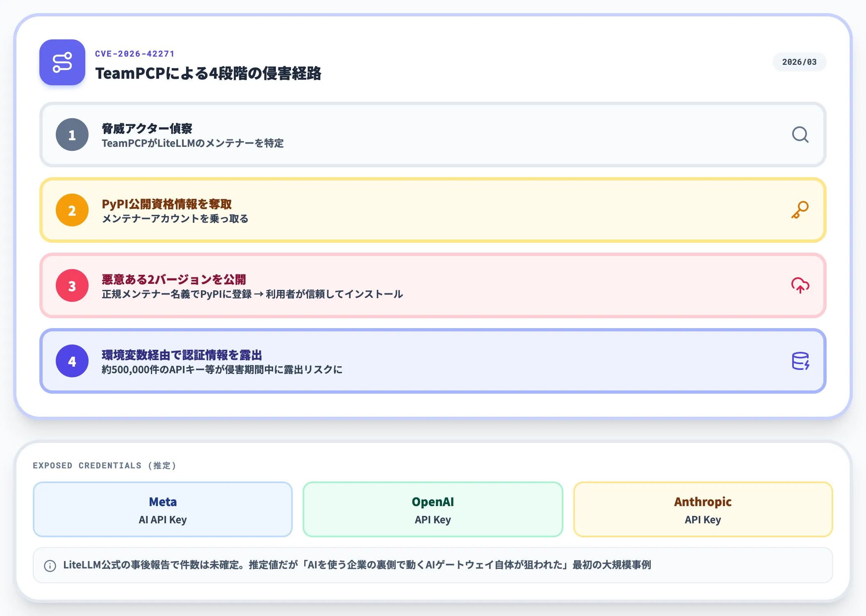The height and width of the screenshot is (616, 866).
Task: Click the LiteLLM公式の事後報告 note text
Action: point(357,565)
